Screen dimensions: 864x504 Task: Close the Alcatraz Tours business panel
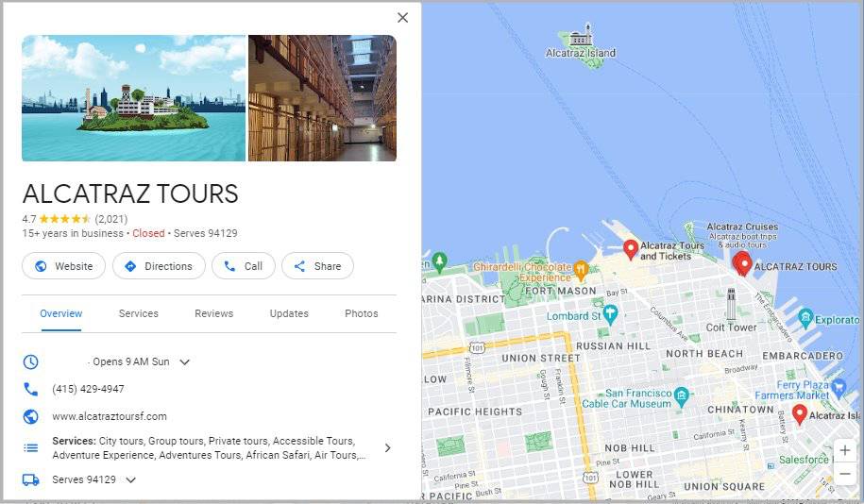click(x=403, y=18)
